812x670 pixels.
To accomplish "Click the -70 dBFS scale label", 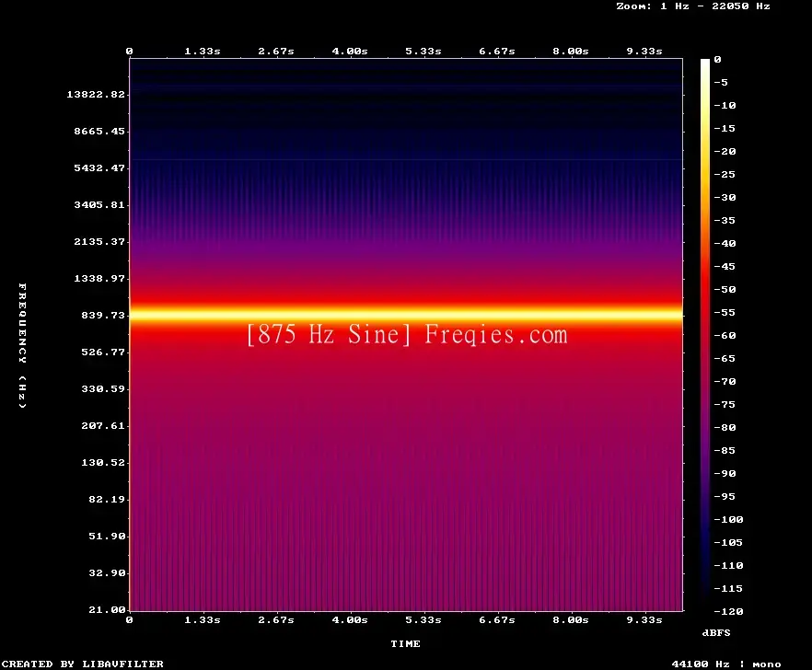I will [725, 382].
